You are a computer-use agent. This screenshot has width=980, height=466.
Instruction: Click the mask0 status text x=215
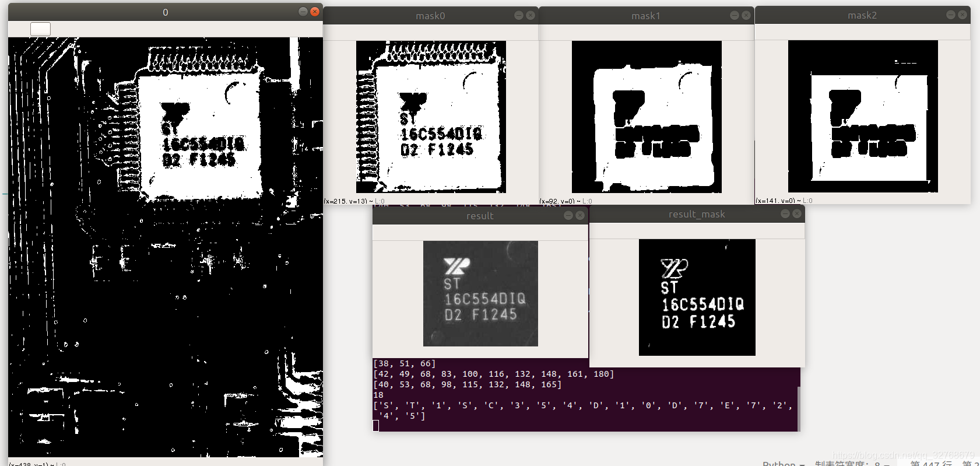point(354,201)
